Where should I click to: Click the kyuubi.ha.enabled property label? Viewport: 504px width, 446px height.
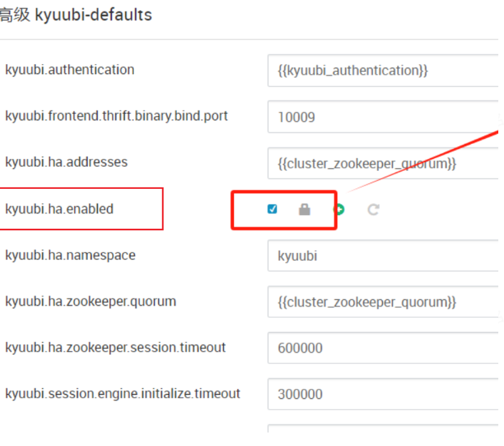tap(59, 209)
